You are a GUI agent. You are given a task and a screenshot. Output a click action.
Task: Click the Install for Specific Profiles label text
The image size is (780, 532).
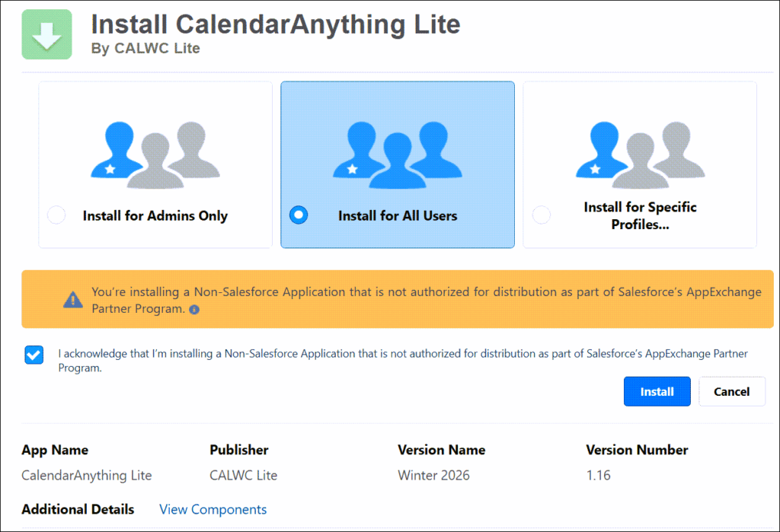(x=640, y=216)
